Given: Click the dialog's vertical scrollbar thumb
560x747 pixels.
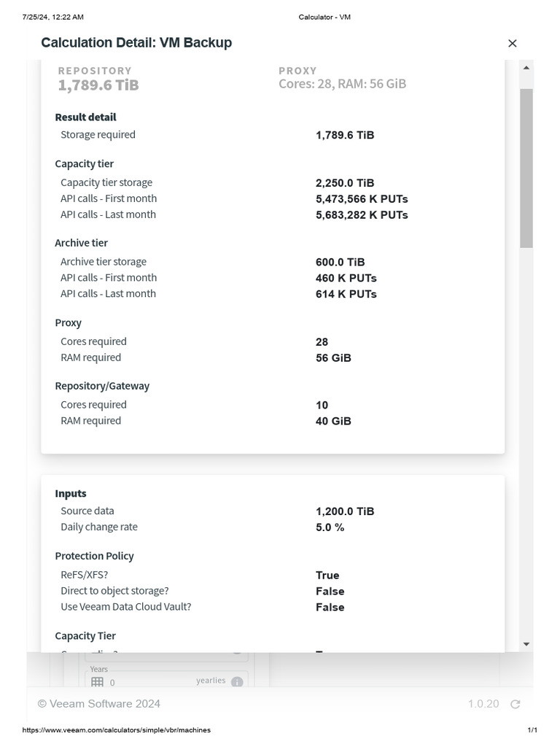Looking at the screenshot, I should click(x=526, y=168).
